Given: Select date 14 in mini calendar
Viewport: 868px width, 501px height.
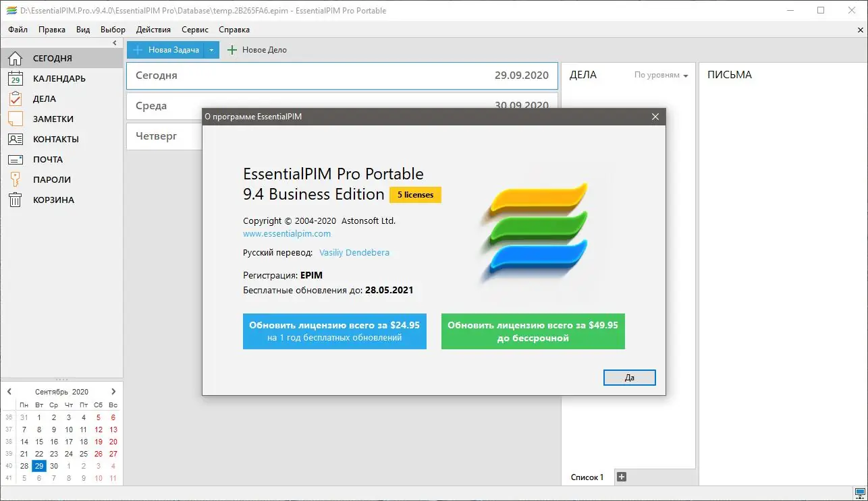Looking at the screenshot, I should tap(24, 442).
